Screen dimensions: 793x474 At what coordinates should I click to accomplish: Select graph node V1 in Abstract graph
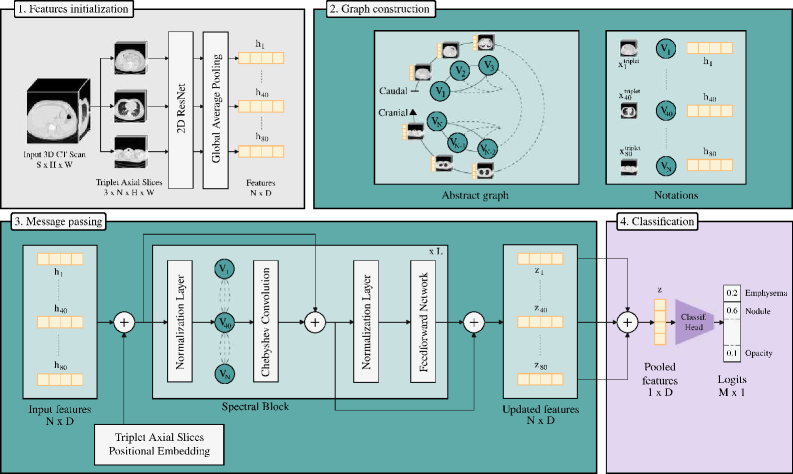(x=440, y=92)
